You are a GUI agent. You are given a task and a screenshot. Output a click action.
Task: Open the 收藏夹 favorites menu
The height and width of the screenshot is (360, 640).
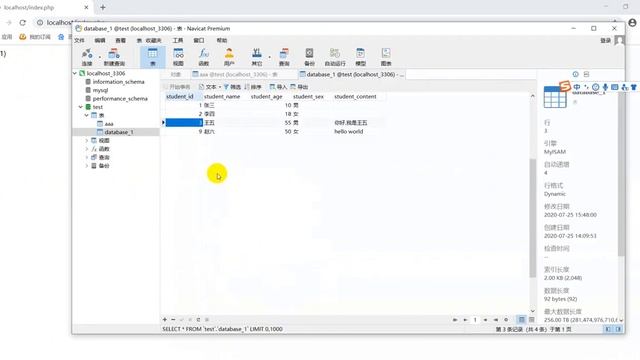(x=153, y=40)
